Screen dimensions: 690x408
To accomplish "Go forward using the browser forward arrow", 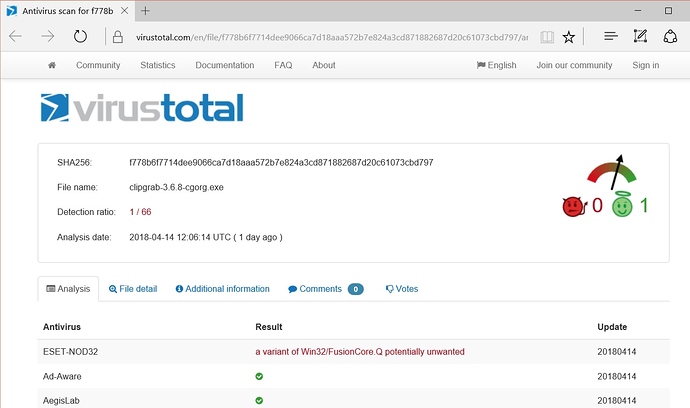I will 48,36.
